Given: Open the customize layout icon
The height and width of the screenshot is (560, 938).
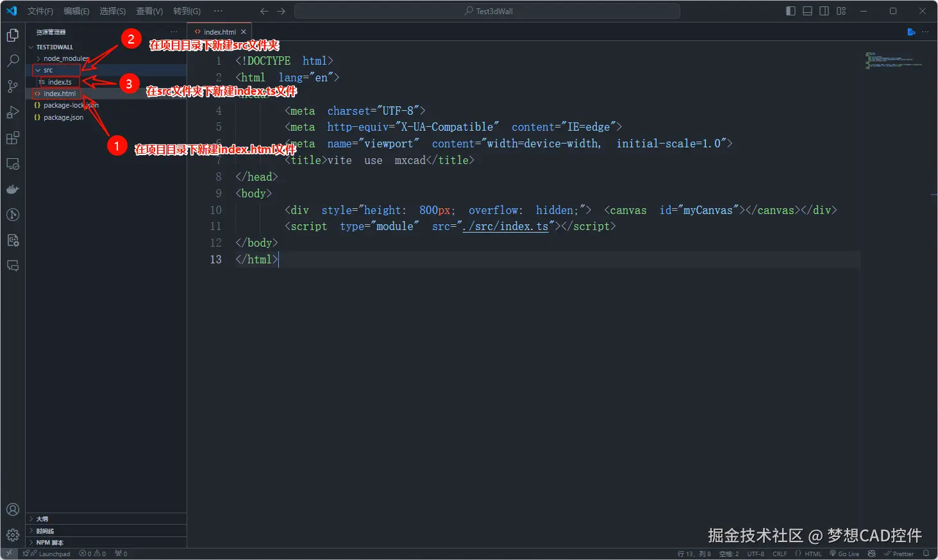Looking at the screenshot, I should (x=841, y=11).
